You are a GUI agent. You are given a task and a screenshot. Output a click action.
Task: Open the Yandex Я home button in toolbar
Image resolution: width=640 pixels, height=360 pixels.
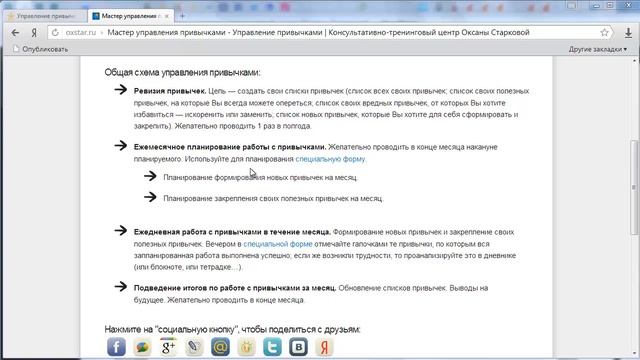tap(34, 33)
